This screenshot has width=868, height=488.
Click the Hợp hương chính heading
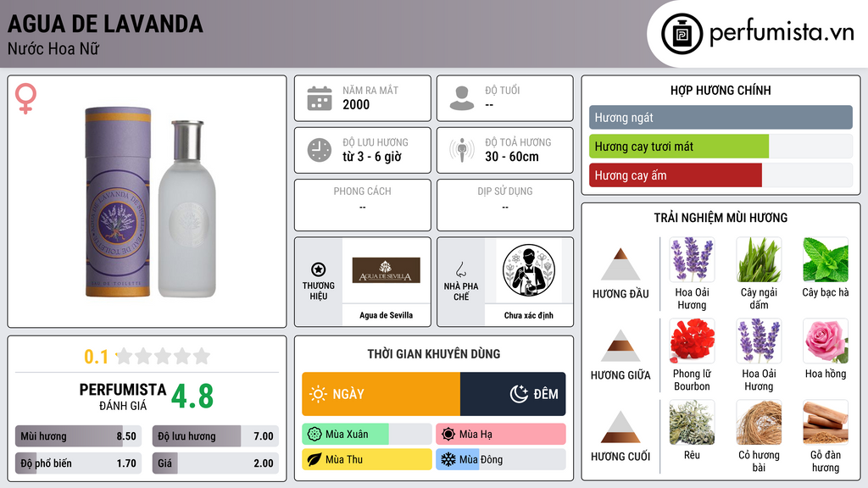pos(721,90)
